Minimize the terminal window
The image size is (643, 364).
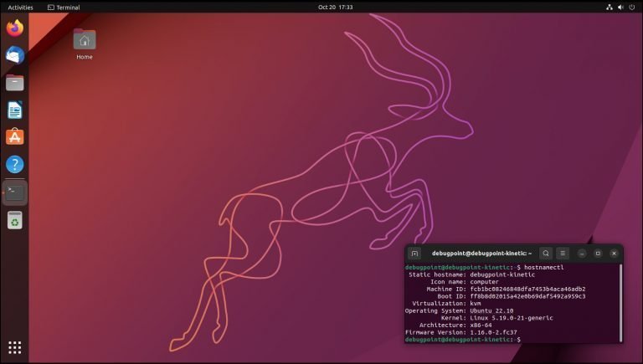(x=582, y=254)
